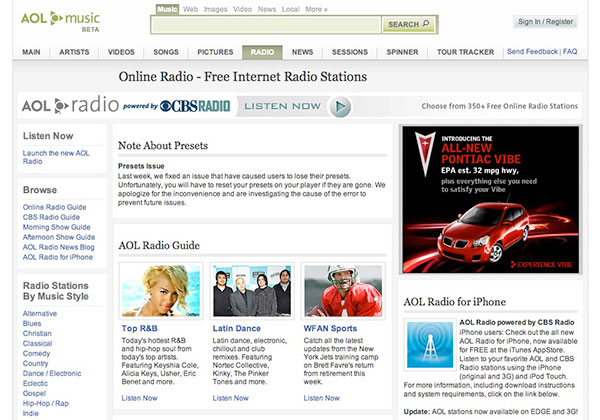Open the PICTURES navigation tab
This screenshot has width=600, height=420.
(x=215, y=52)
